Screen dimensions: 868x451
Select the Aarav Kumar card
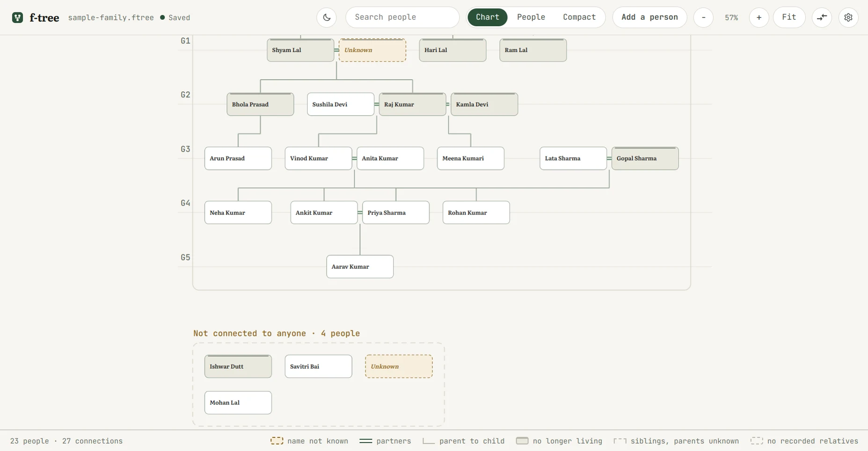point(360,266)
